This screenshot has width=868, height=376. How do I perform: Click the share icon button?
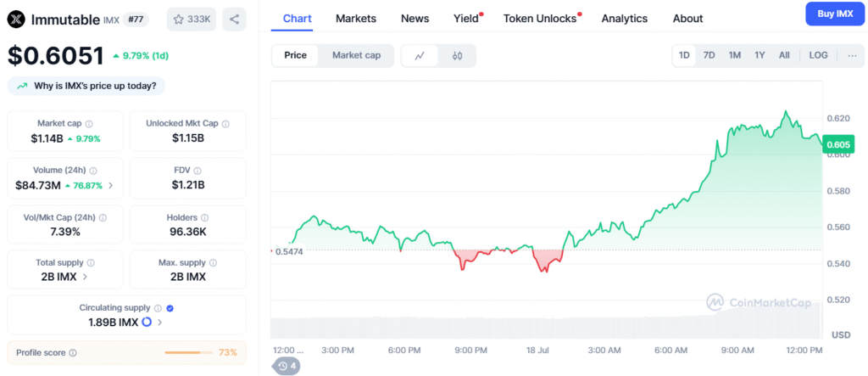point(234,20)
